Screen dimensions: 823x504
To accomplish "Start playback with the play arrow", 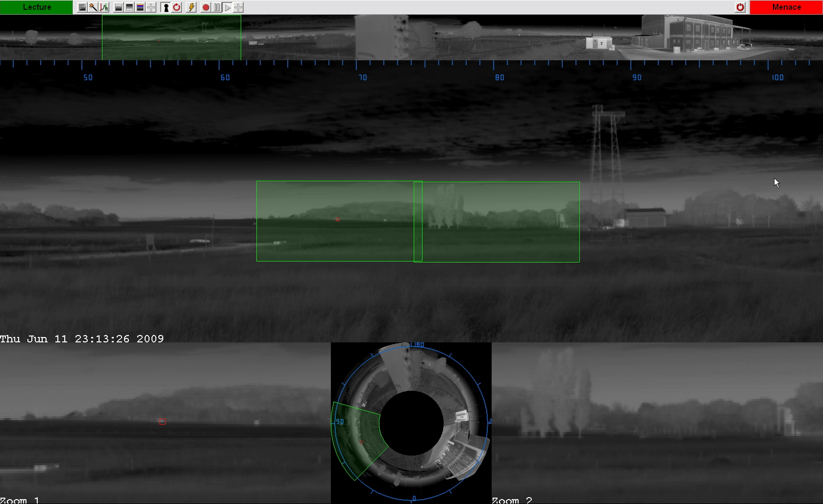I will (x=227, y=7).
